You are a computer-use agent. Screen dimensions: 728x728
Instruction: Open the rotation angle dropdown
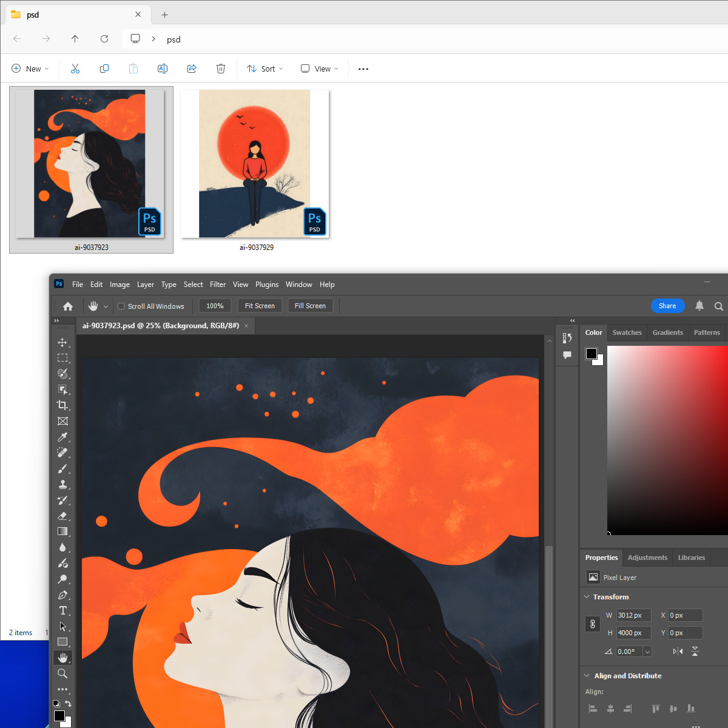pos(647,652)
